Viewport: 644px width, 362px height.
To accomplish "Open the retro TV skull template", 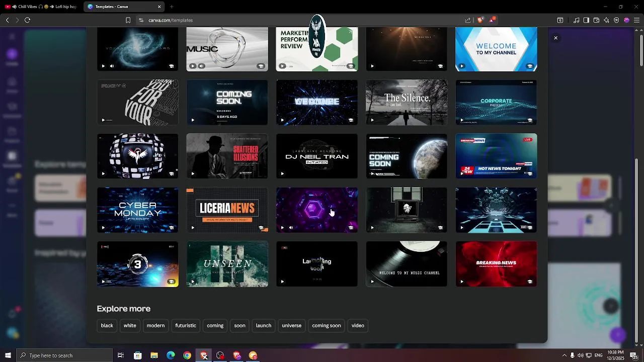I will tap(407, 210).
